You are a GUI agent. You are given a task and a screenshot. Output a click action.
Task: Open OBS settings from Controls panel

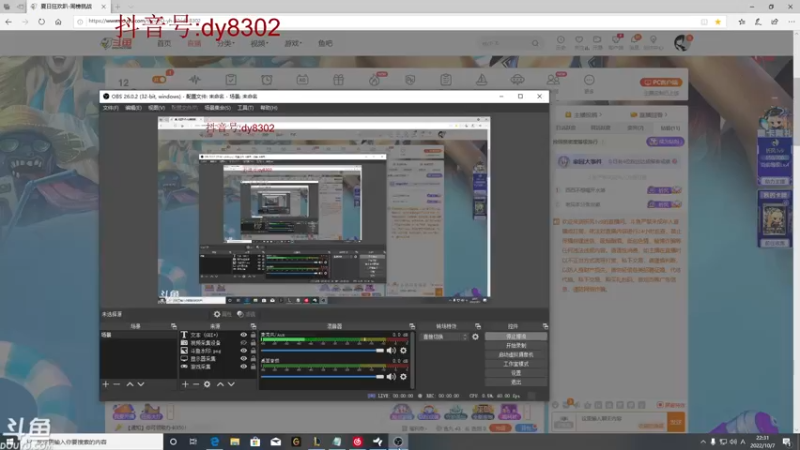point(516,373)
